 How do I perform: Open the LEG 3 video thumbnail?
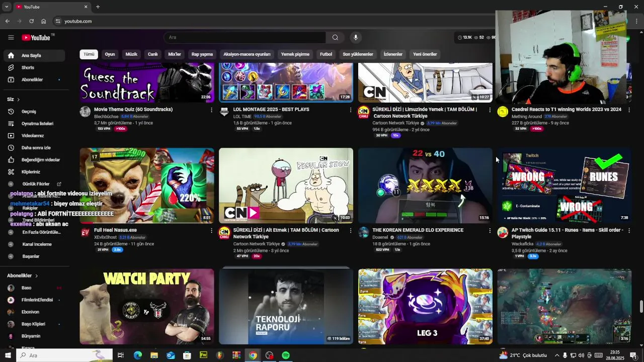pyautogui.click(x=425, y=306)
